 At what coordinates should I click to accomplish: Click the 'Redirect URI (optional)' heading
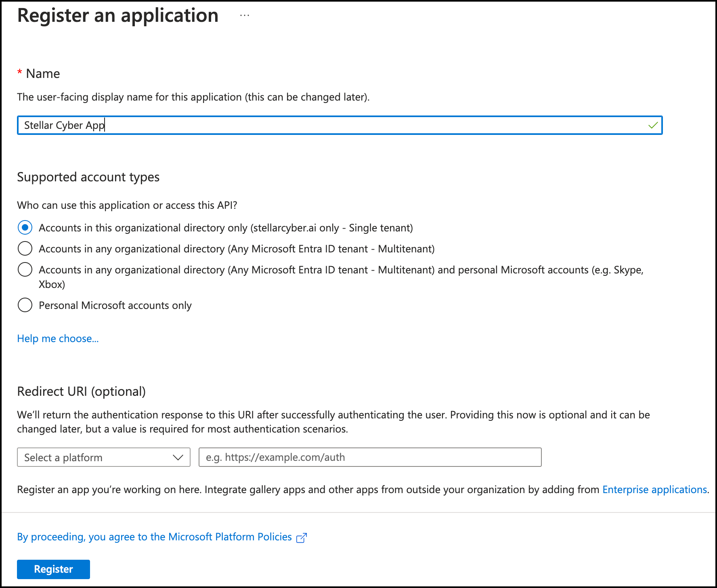tap(81, 391)
